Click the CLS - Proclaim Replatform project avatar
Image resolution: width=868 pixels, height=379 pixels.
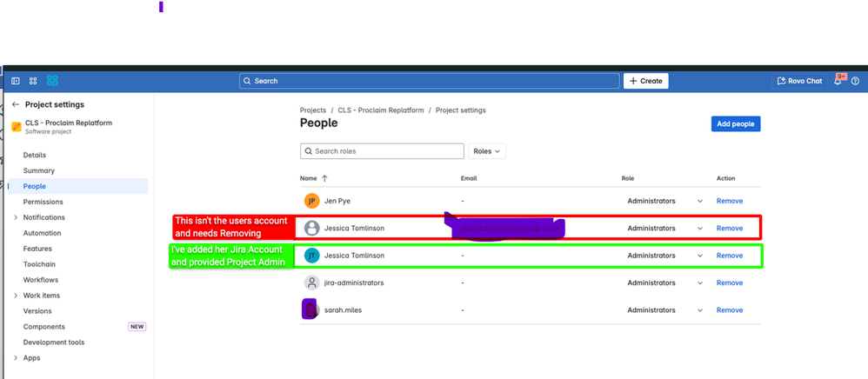[17, 127]
